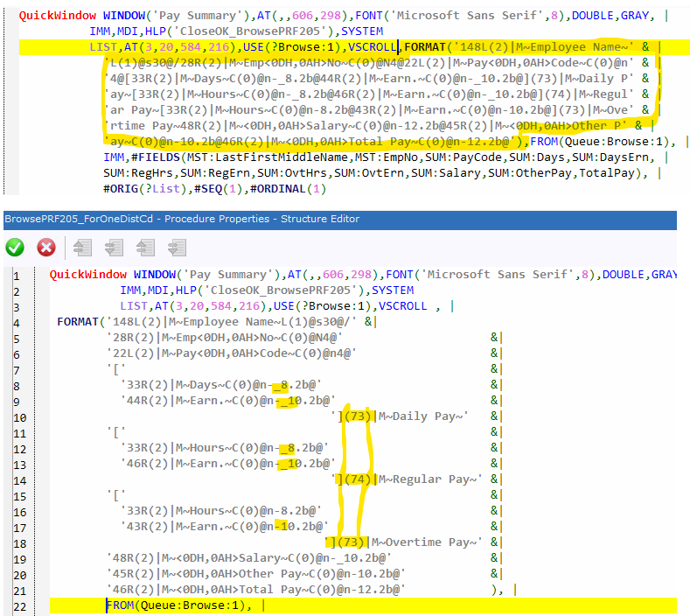Select line number 22 in the editor gutter
The height and width of the screenshot is (616, 690).
tap(16, 605)
